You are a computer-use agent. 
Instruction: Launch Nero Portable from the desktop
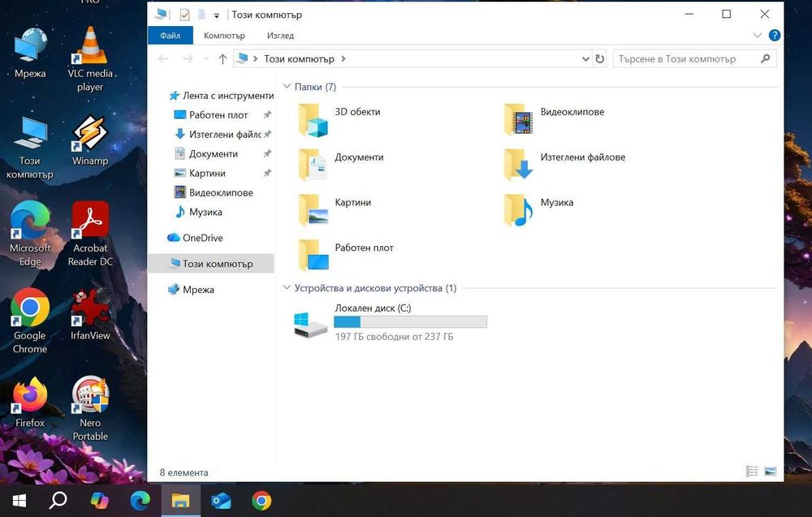[x=90, y=407]
